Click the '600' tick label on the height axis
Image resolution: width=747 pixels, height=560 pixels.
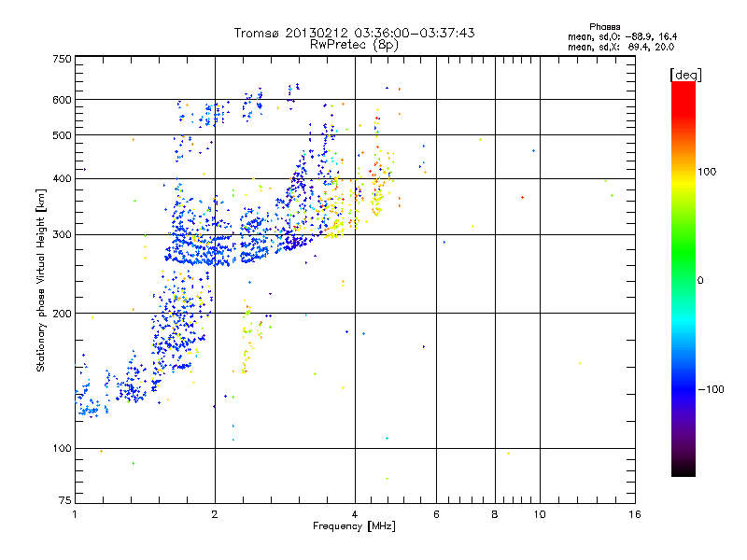pos(62,100)
